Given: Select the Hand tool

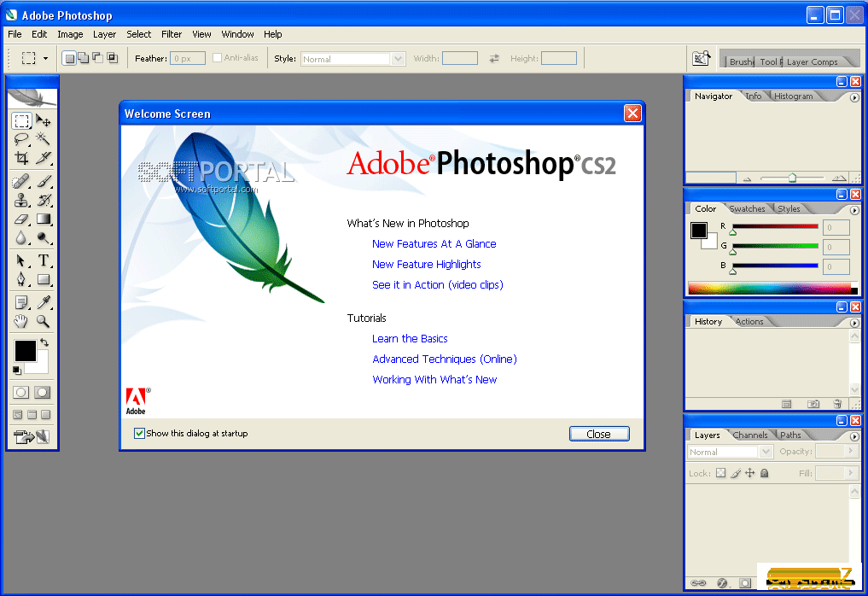Looking at the screenshot, I should 21,321.
